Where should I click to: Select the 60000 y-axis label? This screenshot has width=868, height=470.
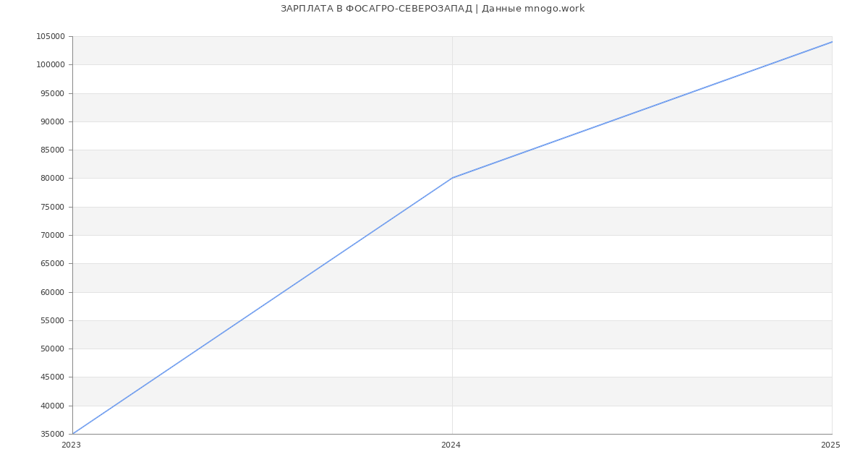(52, 292)
